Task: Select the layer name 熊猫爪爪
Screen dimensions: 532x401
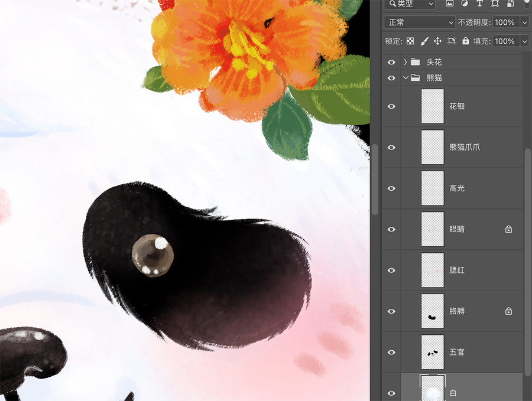Action: 465,148
